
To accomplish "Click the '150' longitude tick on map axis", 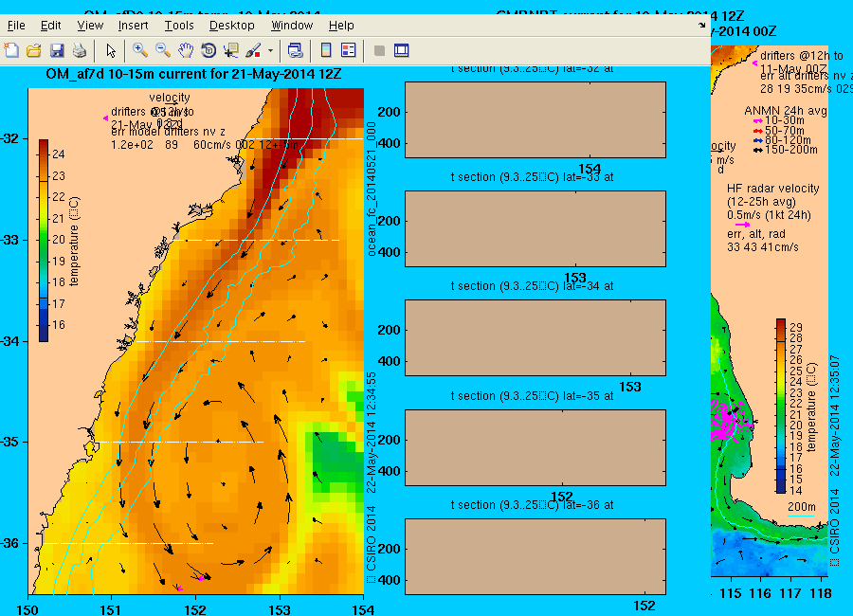I will click(27, 610).
